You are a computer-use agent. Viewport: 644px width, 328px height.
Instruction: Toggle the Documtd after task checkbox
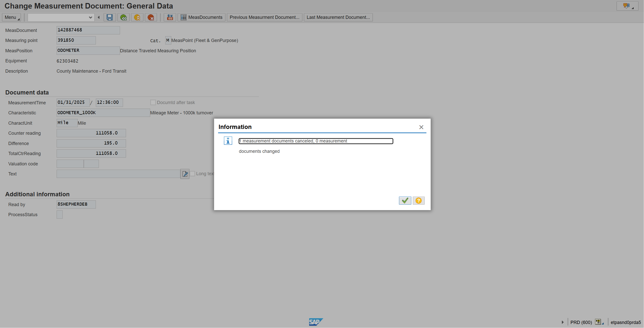[153, 102]
